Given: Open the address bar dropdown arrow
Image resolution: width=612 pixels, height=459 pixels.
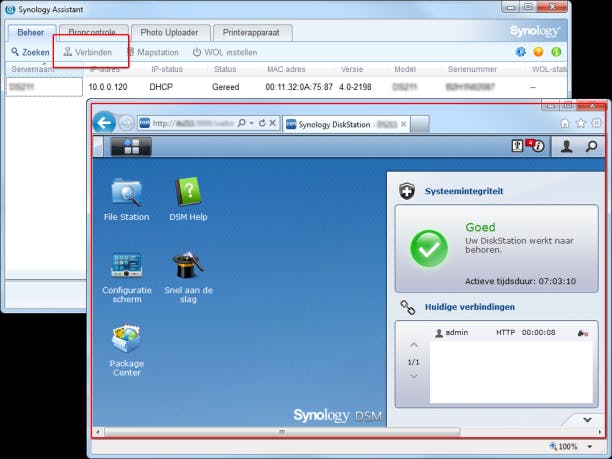Looking at the screenshot, I should click(252, 123).
